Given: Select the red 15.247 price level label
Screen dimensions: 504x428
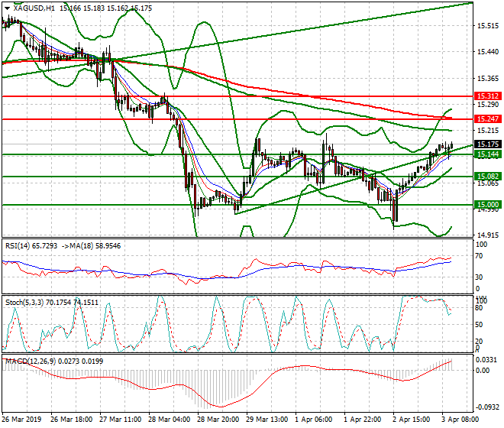Looking at the screenshot, I should pyautogui.click(x=488, y=119).
